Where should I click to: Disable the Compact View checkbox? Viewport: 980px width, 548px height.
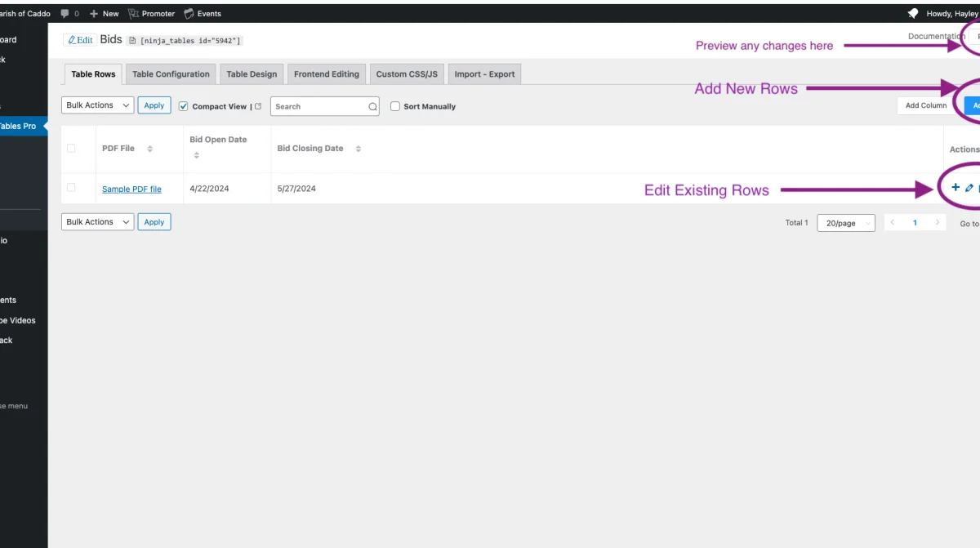pos(184,106)
